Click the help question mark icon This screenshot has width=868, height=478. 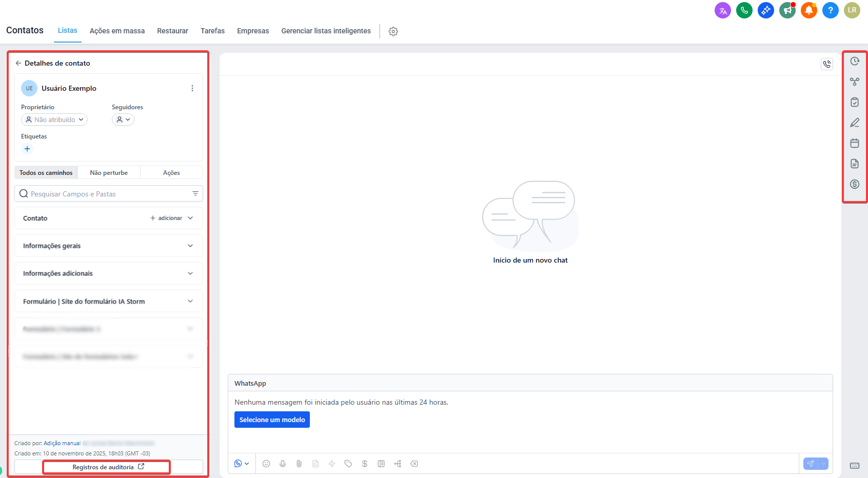tap(830, 10)
